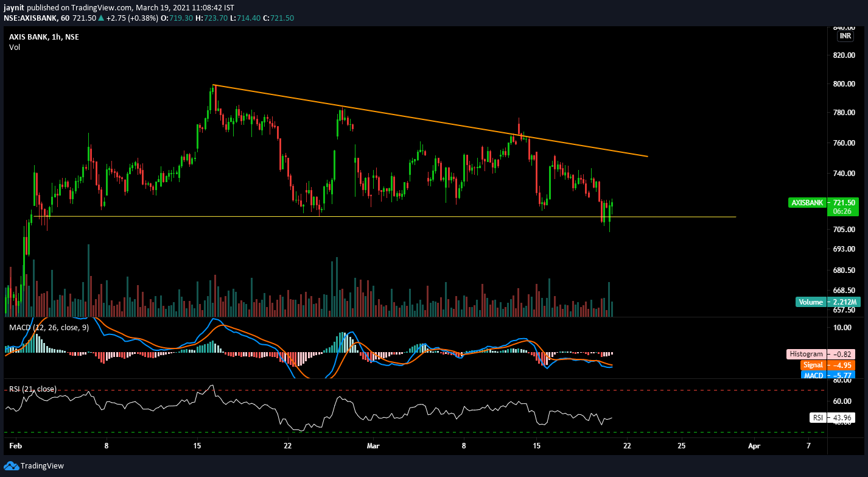
Task: Click the Apr date axis label
Action: [x=755, y=446]
